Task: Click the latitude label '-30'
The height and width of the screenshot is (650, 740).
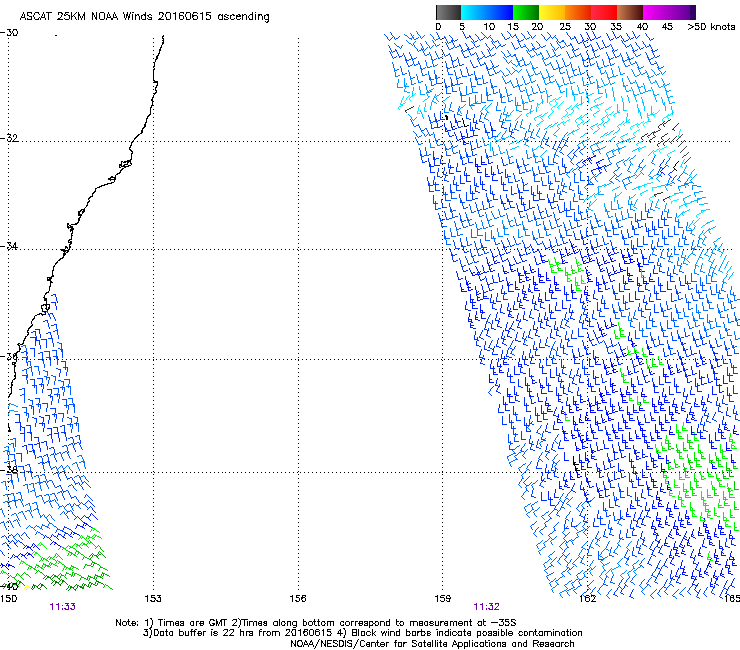Action: click(x=9, y=33)
